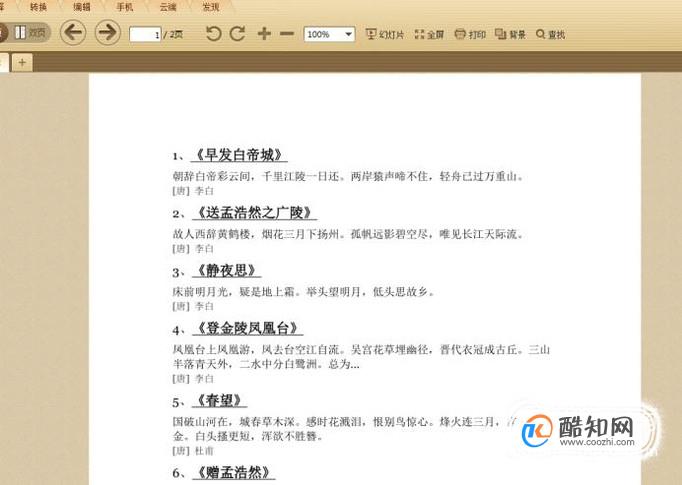The width and height of the screenshot is (682, 485).
Task: Change the background (背景)
Action: (510, 34)
